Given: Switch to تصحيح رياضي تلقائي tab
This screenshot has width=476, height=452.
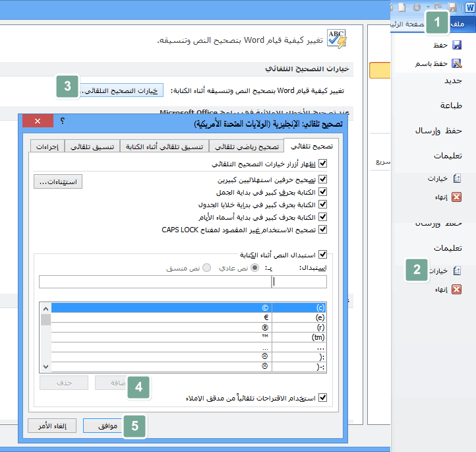Looking at the screenshot, I should tap(247, 147).
